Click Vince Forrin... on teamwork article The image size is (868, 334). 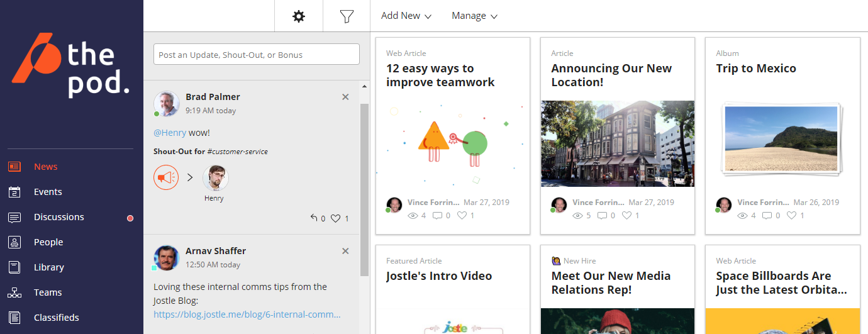click(432, 203)
